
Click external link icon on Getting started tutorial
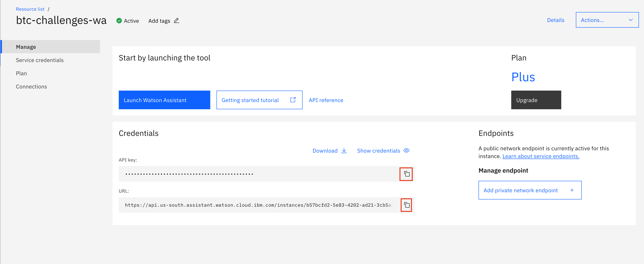coord(293,100)
